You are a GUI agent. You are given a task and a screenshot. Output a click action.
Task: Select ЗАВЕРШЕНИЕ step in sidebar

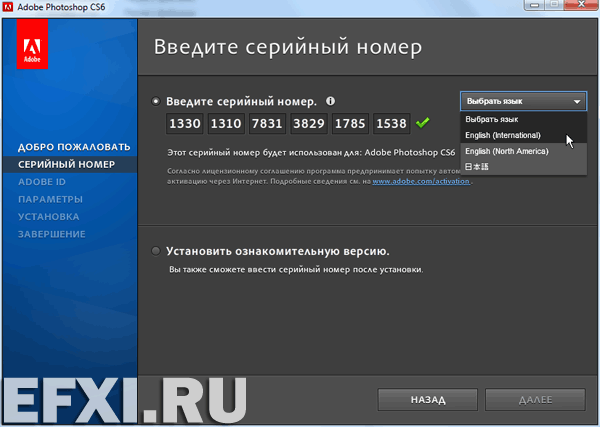tap(52, 234)
